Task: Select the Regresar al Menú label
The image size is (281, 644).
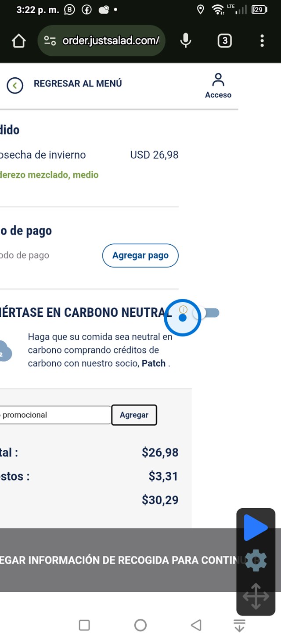Action: coord(78,83)
